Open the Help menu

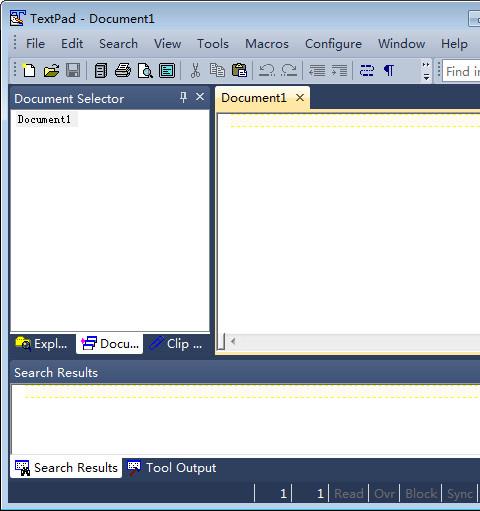(x=454, y=44)
